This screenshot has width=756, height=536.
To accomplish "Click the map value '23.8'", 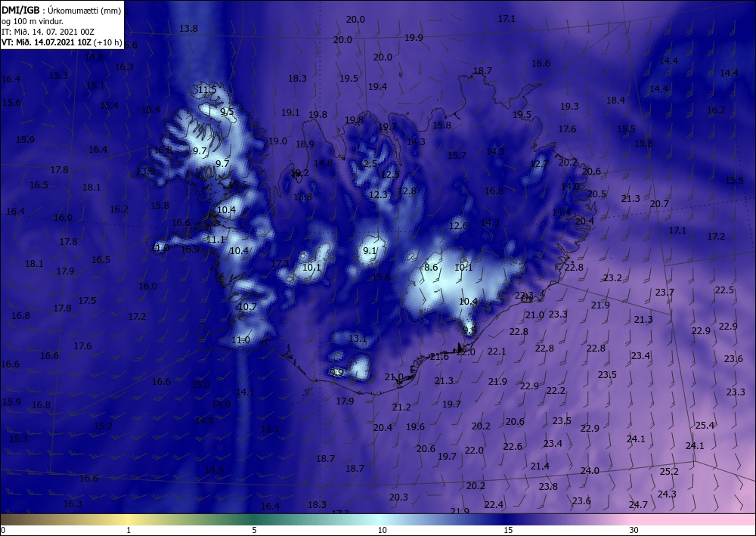I will [548, 487].
